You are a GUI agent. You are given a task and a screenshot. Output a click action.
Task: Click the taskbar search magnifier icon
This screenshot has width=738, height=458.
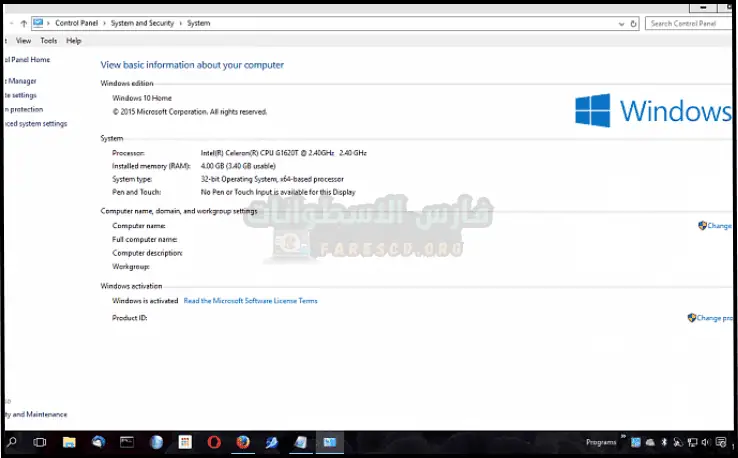point(12,441)
